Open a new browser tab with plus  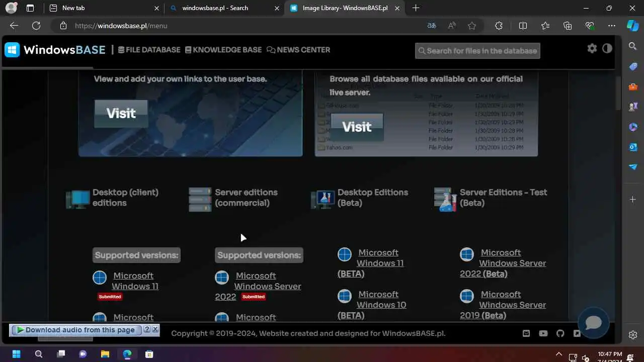coord(416,8)
